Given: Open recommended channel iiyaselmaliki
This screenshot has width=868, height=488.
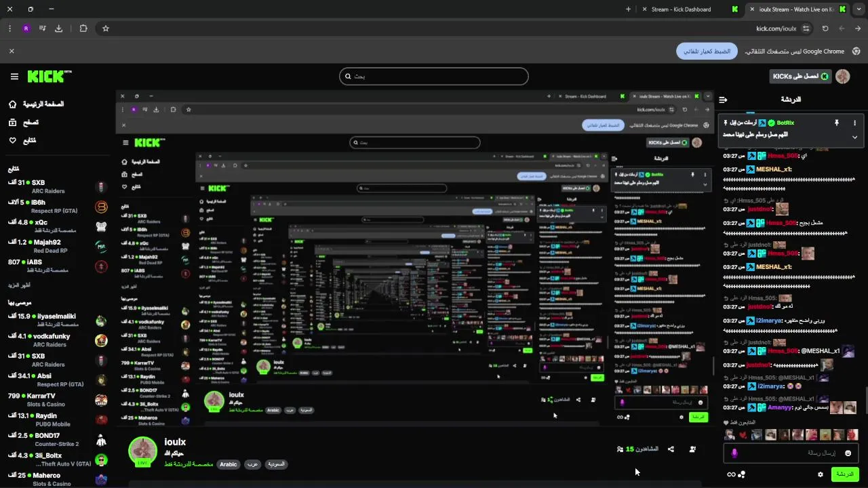Looking at the screenshot, I should point(58,321).
